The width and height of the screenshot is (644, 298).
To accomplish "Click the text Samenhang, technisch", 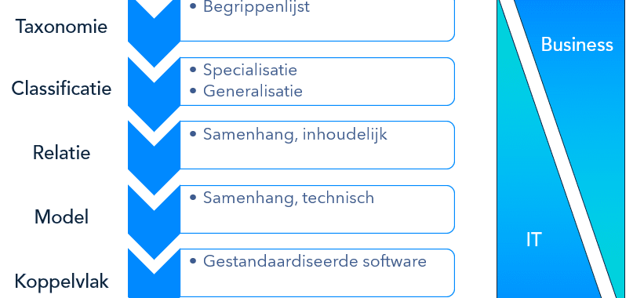I will 289,198.
